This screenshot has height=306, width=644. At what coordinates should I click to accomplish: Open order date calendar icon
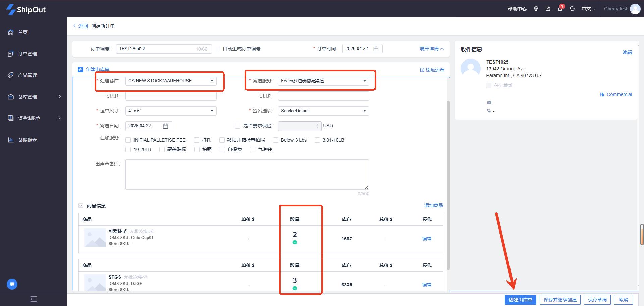coord(376,49)
